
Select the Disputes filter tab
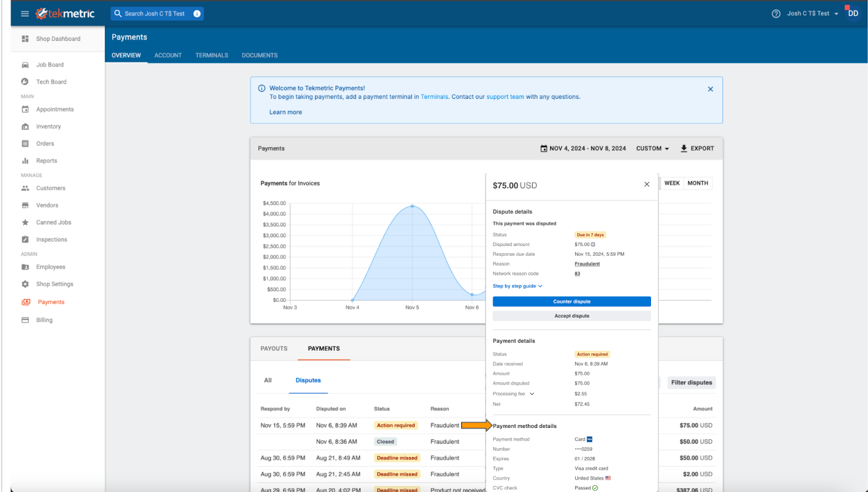coord(308,381)
